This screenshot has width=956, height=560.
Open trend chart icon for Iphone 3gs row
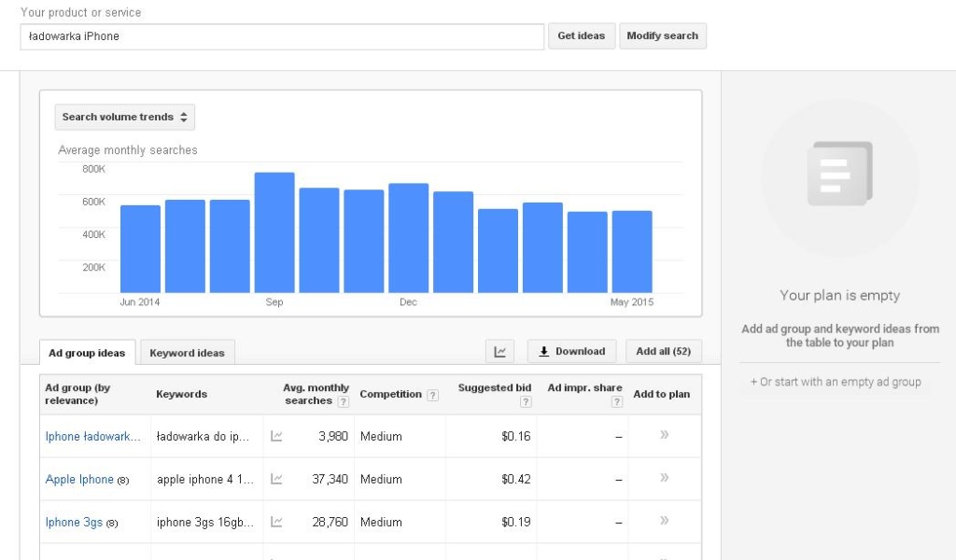(x=276, y=522)
